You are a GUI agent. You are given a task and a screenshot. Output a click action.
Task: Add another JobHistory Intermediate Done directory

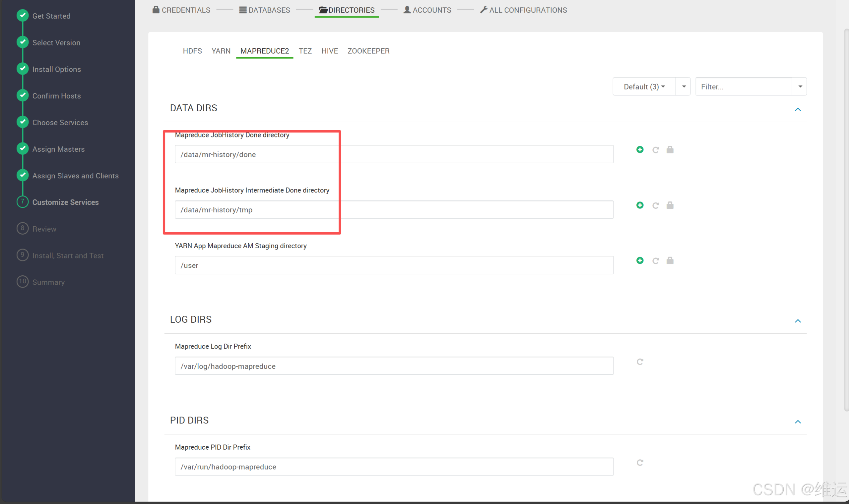click(640, 205)
